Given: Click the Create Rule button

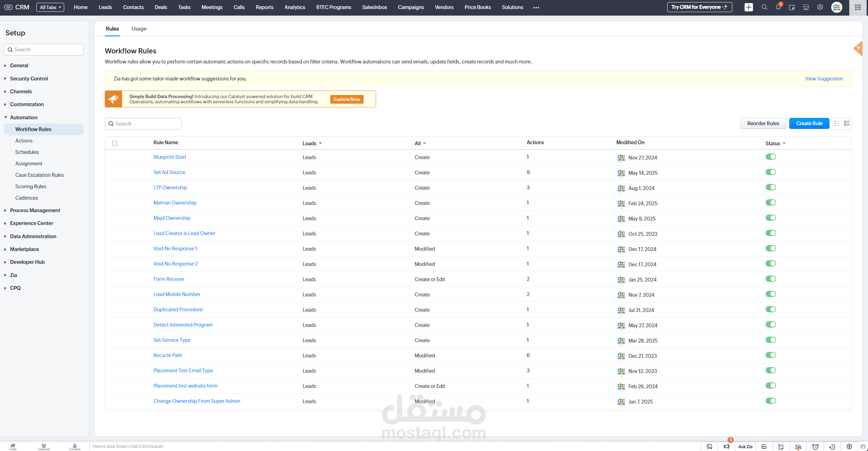Looking at the screenshot, I should [x=809, y=123].
